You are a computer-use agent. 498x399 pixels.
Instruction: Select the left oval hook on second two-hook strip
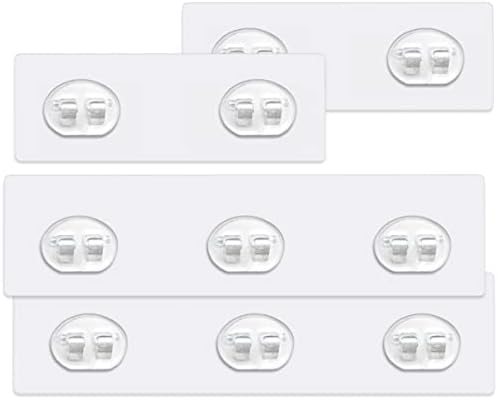82,108
